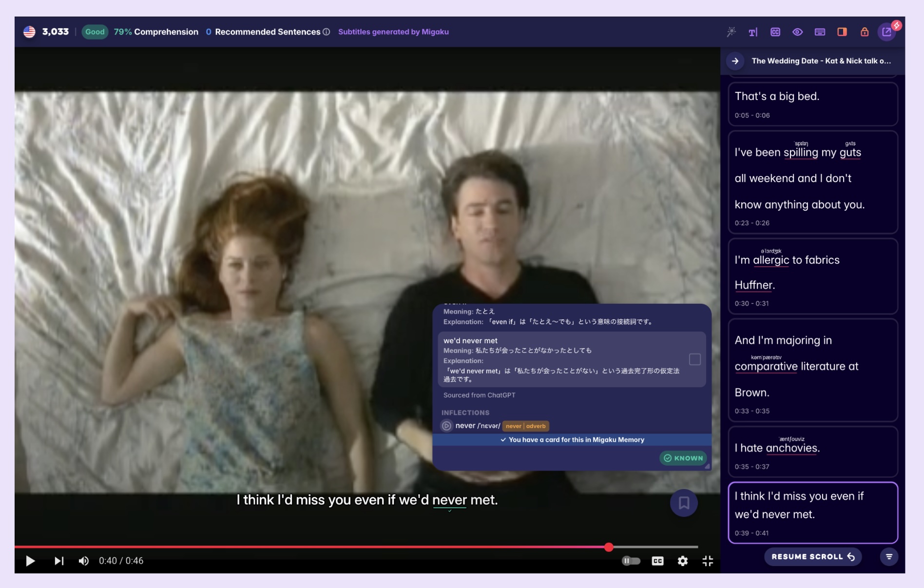Open the keyboard shortcuts icon
Image resolution: width=924 pixels, height=588 pixels.
tap(820, 32)
